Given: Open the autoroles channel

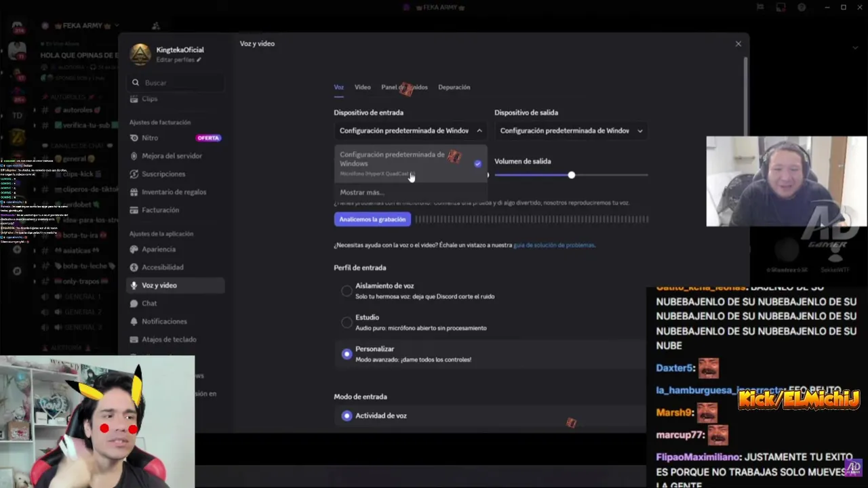Looking at the screenshot, I should point(77,110).
